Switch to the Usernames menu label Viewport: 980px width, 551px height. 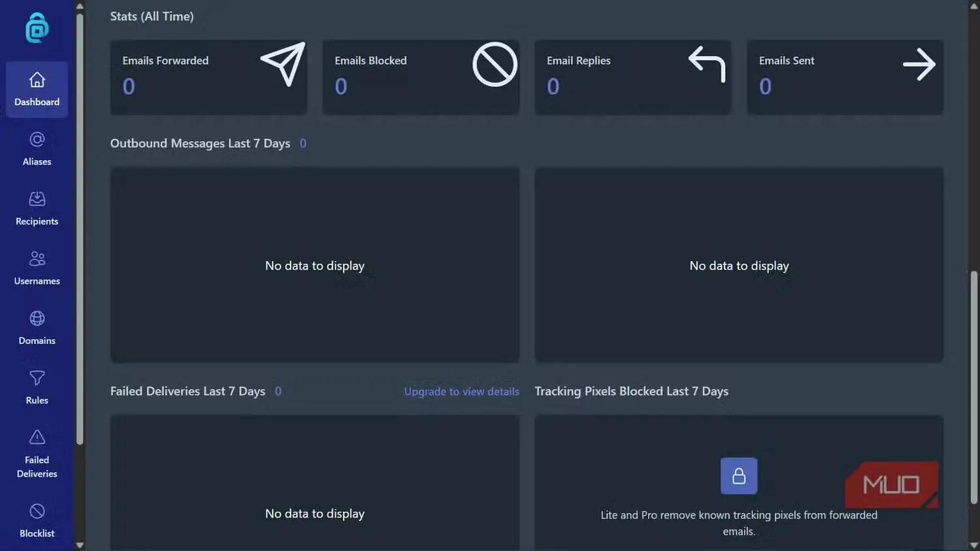[37, 281]
